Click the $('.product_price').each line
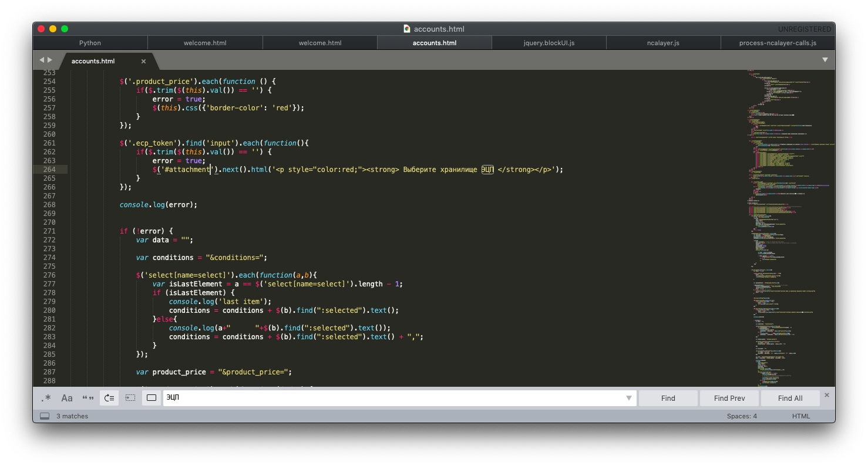Screen dimensions: 868x466 click(x=198, y=82)
